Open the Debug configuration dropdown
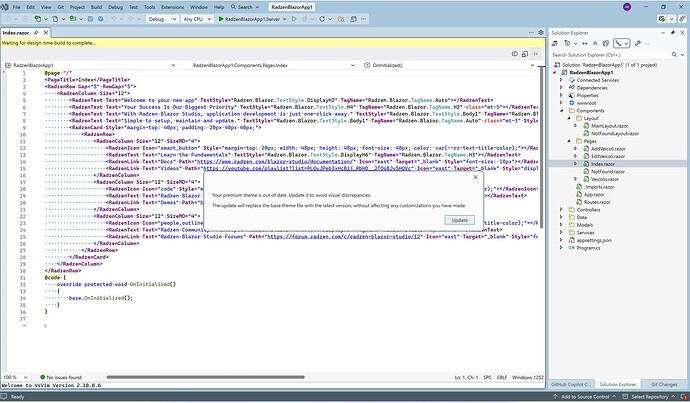 160,19
